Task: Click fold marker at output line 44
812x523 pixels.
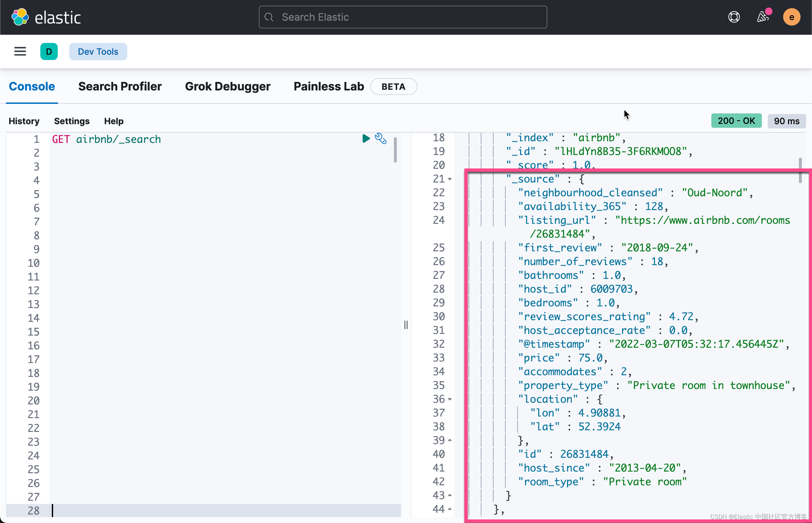Action: coord(450,509)
